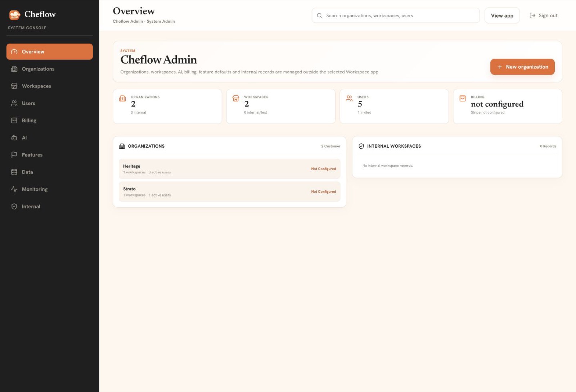The height and width of the screenshot is (392, 576).
Task: Open Workspaces from the sidebar
Action: coord(50,86)
